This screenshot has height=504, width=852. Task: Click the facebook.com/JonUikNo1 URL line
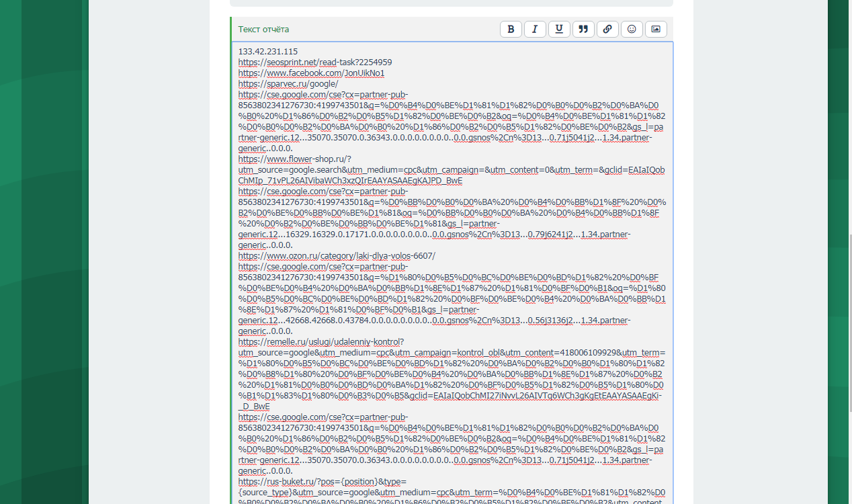coord(311,73)
